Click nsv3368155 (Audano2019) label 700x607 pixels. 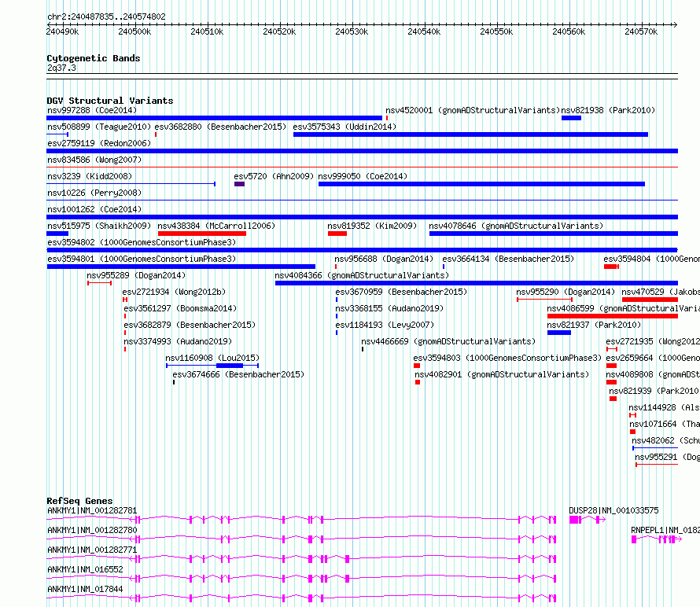pyautogui.click(x=389, y=308)
